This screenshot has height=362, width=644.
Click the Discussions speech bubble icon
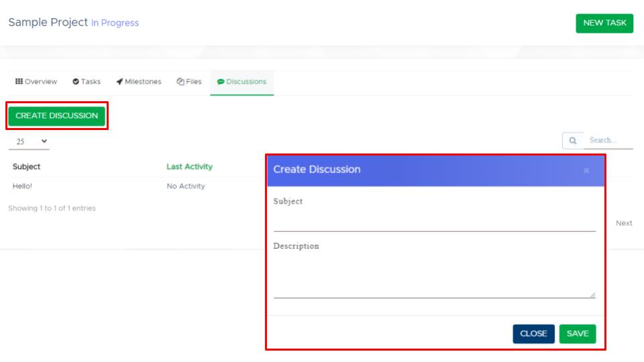(221, 82)
